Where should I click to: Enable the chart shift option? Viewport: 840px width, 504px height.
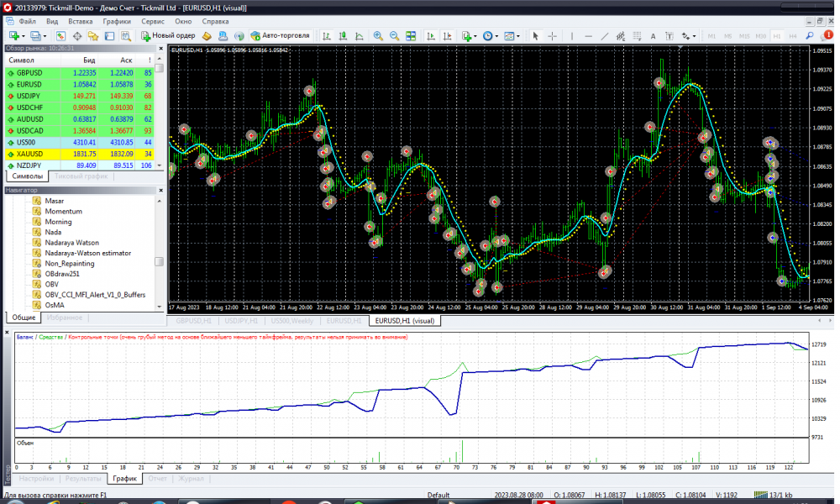[x=446, y=36]
